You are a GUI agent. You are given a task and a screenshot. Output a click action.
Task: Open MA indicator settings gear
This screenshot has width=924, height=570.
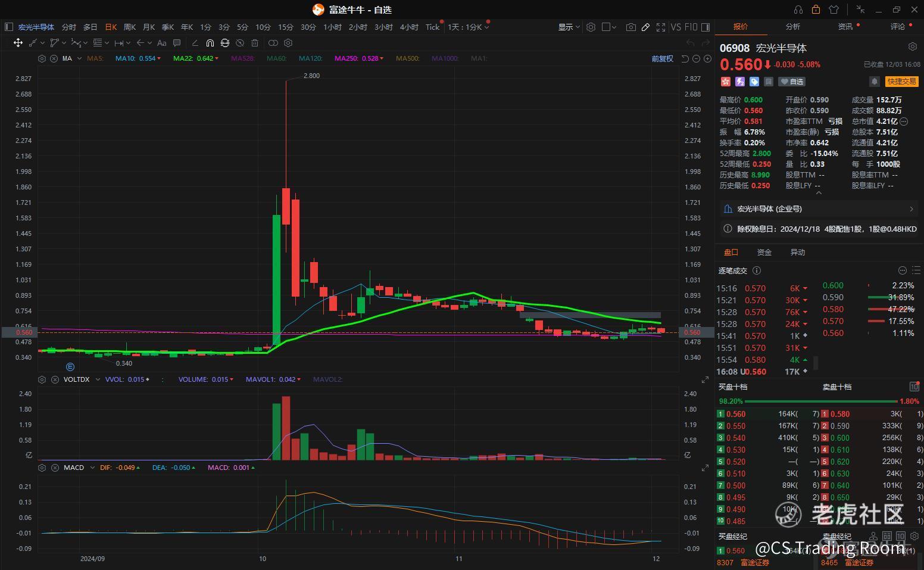[x=42, y=58]
